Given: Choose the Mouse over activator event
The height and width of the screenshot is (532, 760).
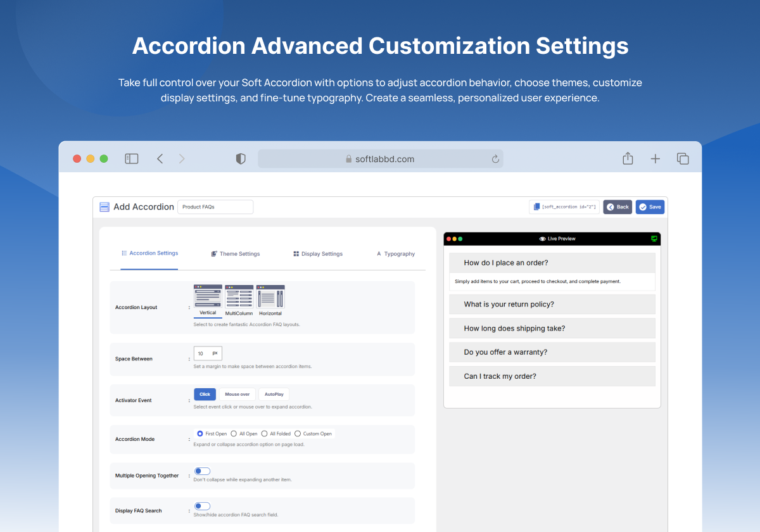Looking at the screenshot, I should [237, 395].
